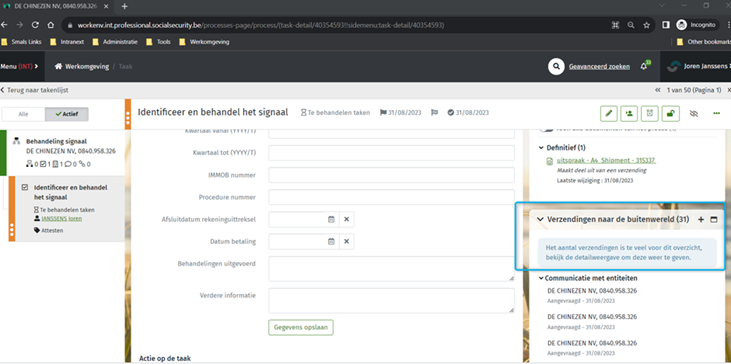Screen dimensions: 731x364
Task: Click the Kwartaal tot (YYYY/T) field
Action: pos(391,153)
